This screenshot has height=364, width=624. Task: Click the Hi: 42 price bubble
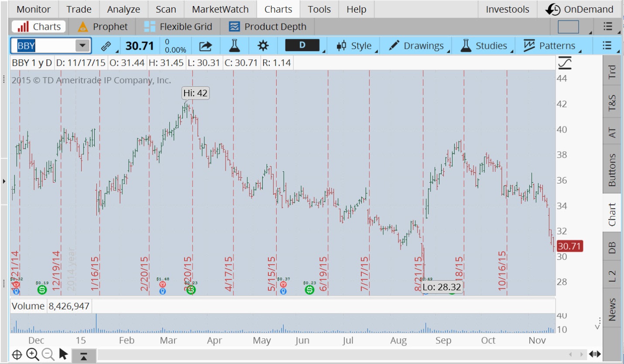195,93
